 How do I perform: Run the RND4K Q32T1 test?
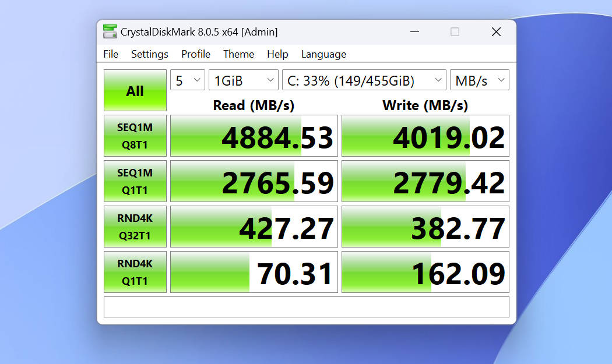(x=135, y=227)
